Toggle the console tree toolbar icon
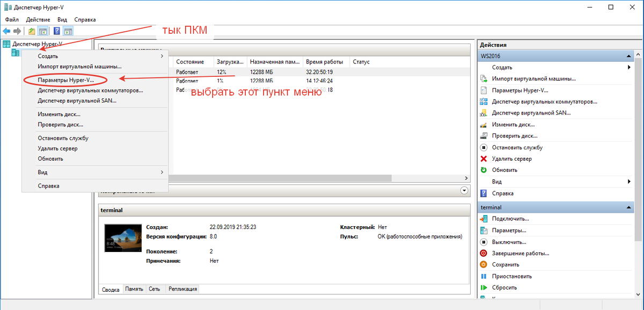 (43, 31)
